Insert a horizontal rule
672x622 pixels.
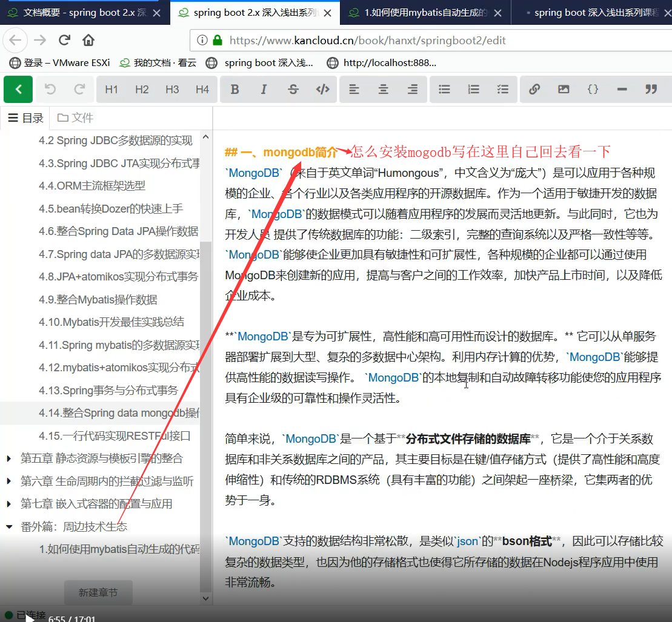622,89
